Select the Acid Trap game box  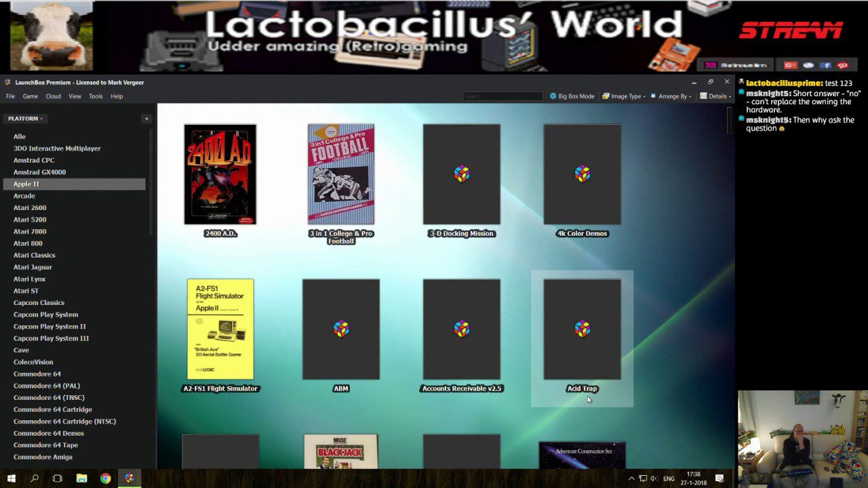(x=583, y=329)
